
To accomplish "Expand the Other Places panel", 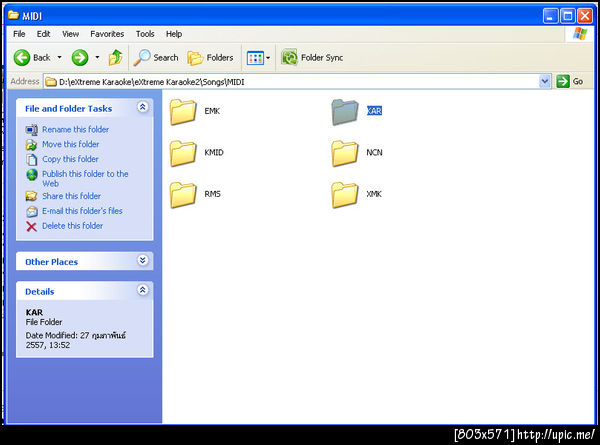I will pos(142,261).
